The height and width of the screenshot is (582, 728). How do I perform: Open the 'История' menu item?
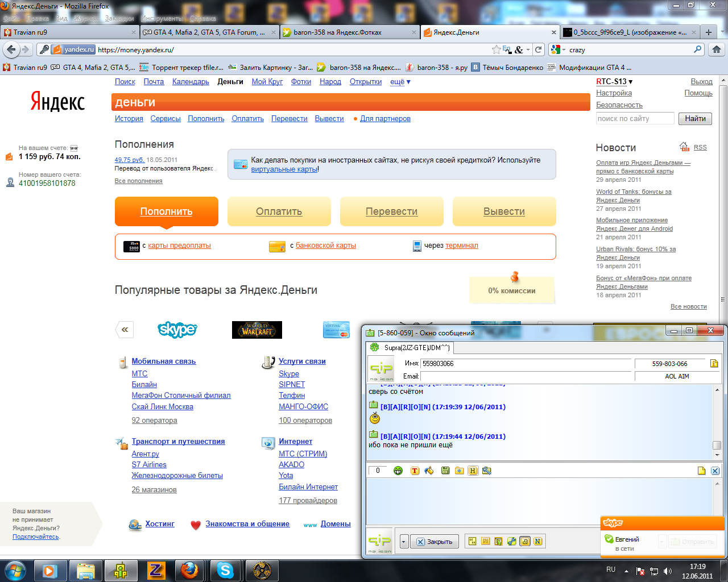[129, 119]
